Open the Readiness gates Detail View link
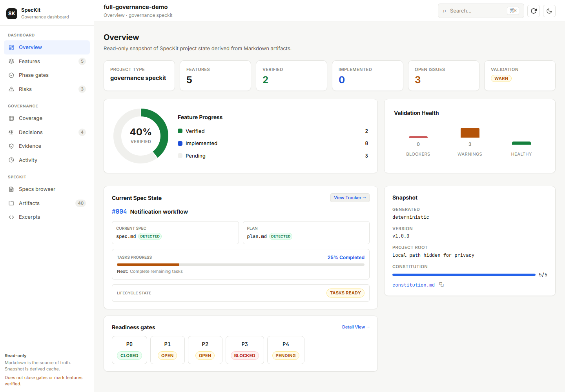 point(356,327)
